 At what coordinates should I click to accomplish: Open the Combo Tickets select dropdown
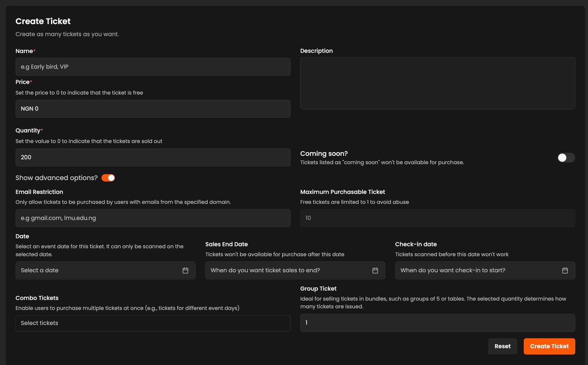click(153, 323)
